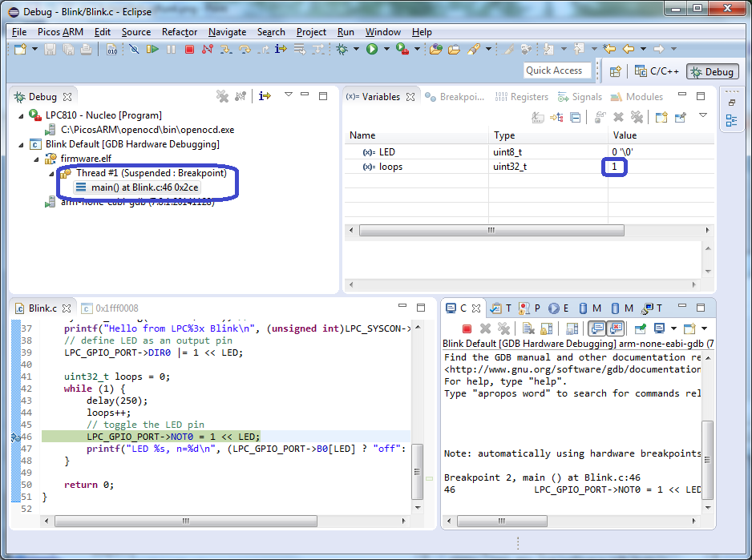
Task: Open the Variables view menu triangle
Action: point(703,115)
